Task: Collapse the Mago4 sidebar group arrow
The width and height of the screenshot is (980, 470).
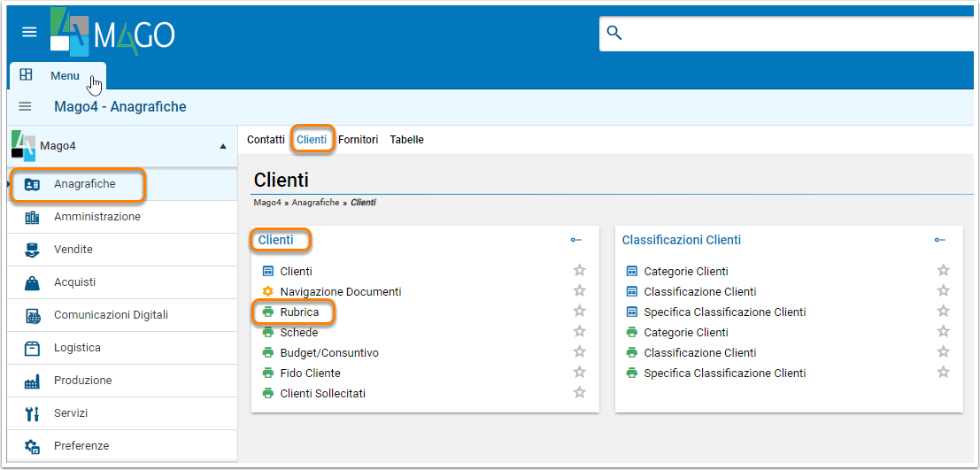Action: click(x=223, y=146)
